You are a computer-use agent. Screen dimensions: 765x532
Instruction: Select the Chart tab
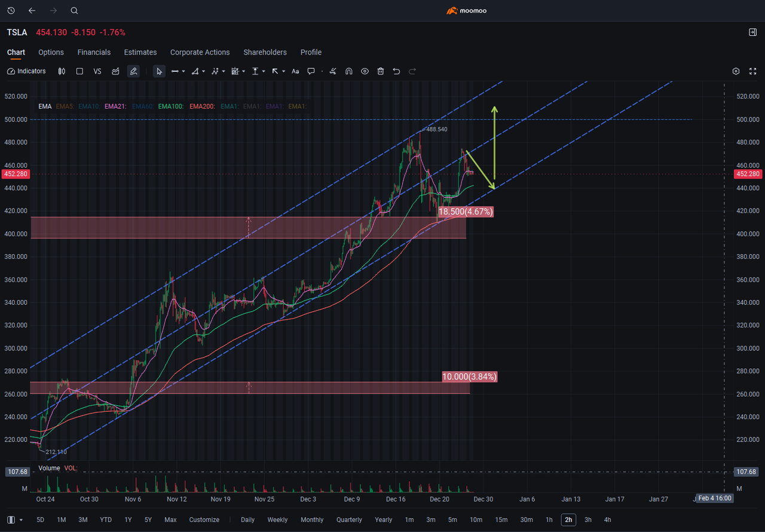[x=16, y=53]
